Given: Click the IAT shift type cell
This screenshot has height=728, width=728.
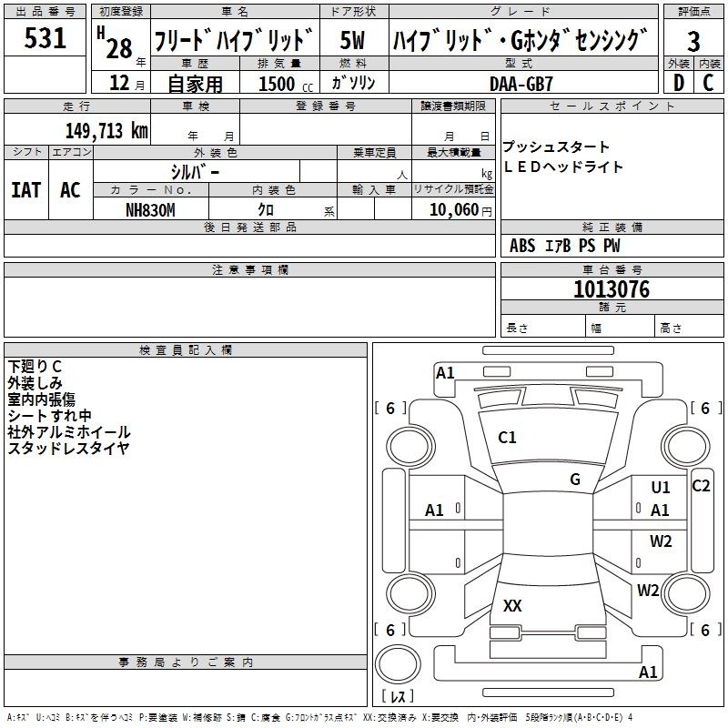Looking at the screenshot, I should pyautogui.click(x=25, y=189).
